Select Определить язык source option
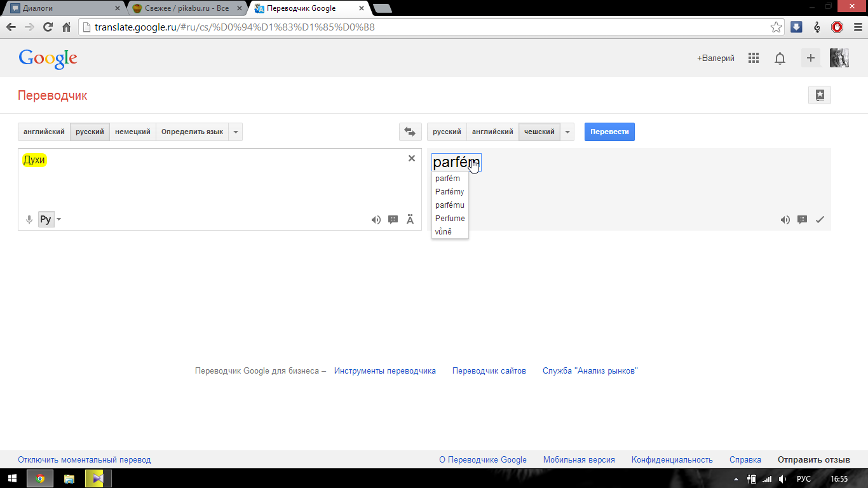 tap(192, 132)
